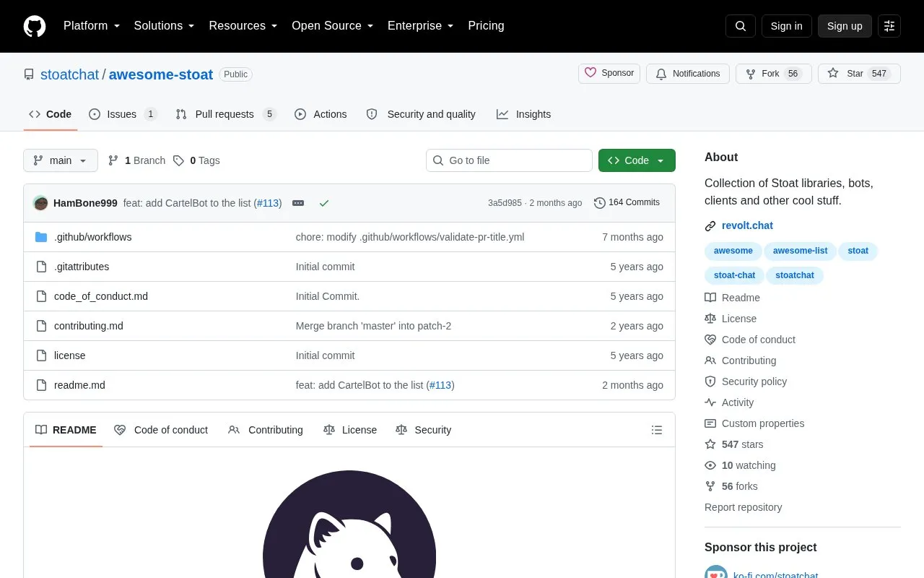Click the Sign up button

coord(845,26)
